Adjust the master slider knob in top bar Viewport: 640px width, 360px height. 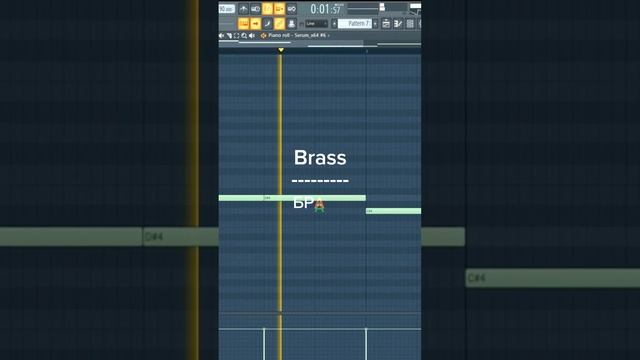click(x=382, y=7)
